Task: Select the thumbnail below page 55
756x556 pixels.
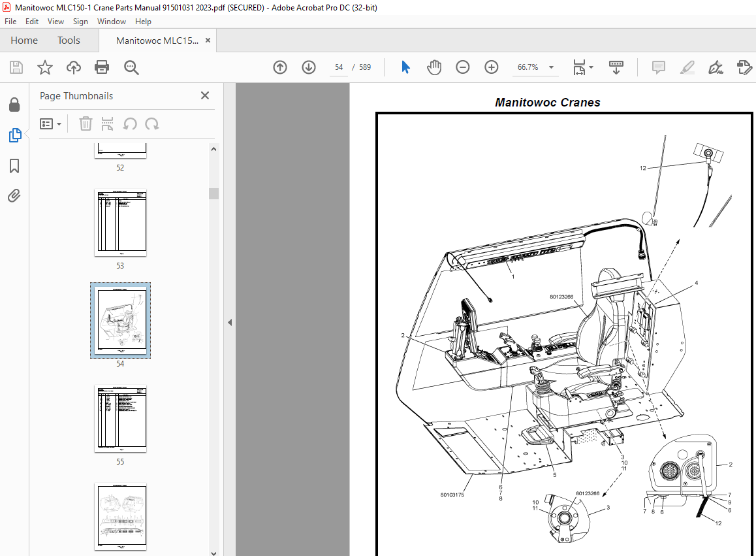Action: [121, 516]
